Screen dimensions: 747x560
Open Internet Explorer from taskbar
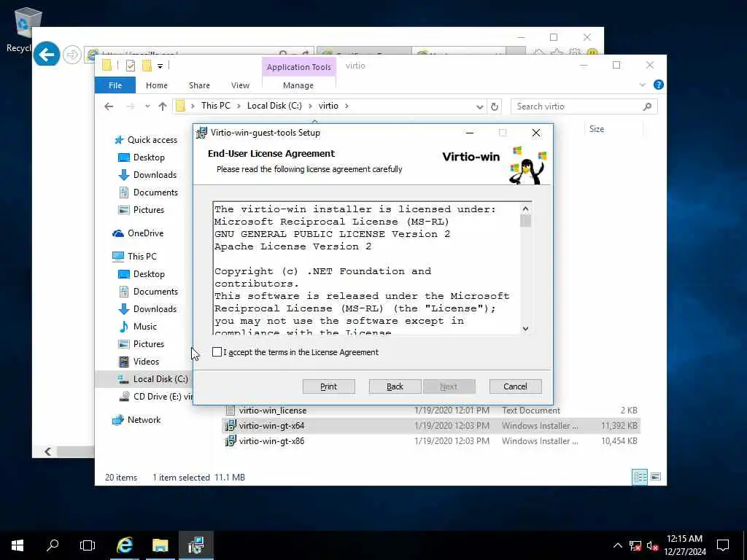point(124,545)
